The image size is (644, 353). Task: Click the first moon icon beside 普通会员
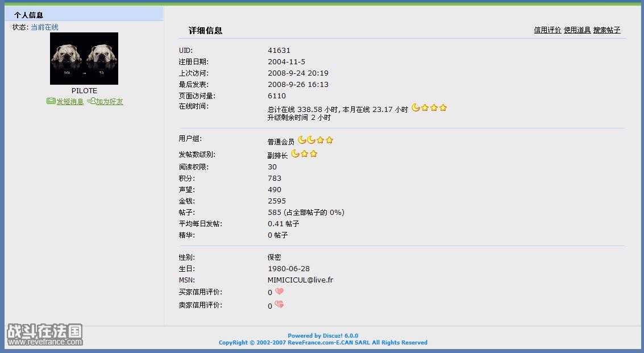(302, 140)
